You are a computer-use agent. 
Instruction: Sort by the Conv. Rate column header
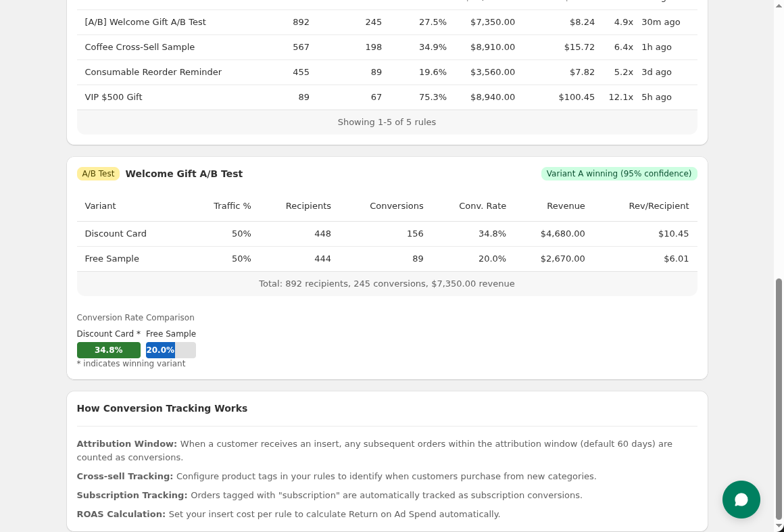(483, 205)
